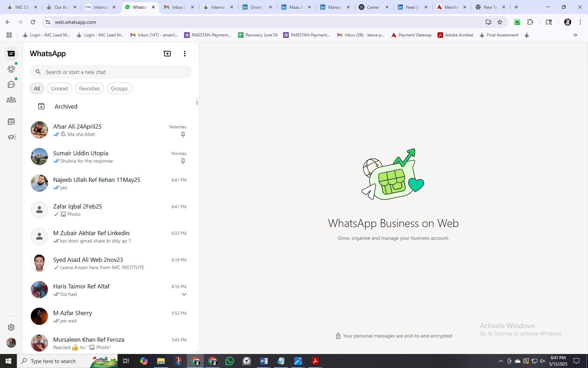
Task: Select the Groups chat filter
Action: pos(119,89)
